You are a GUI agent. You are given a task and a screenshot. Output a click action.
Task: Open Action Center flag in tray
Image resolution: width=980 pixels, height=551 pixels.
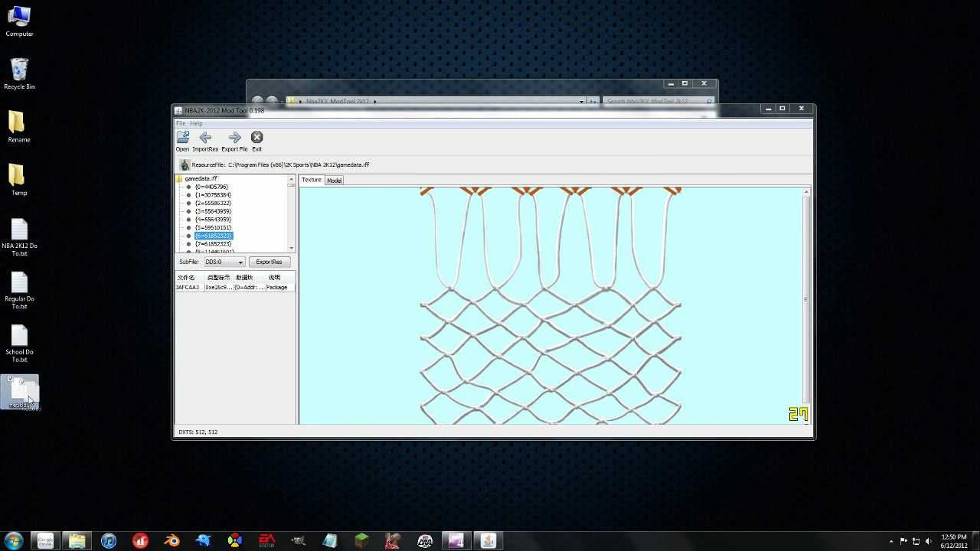904,541
